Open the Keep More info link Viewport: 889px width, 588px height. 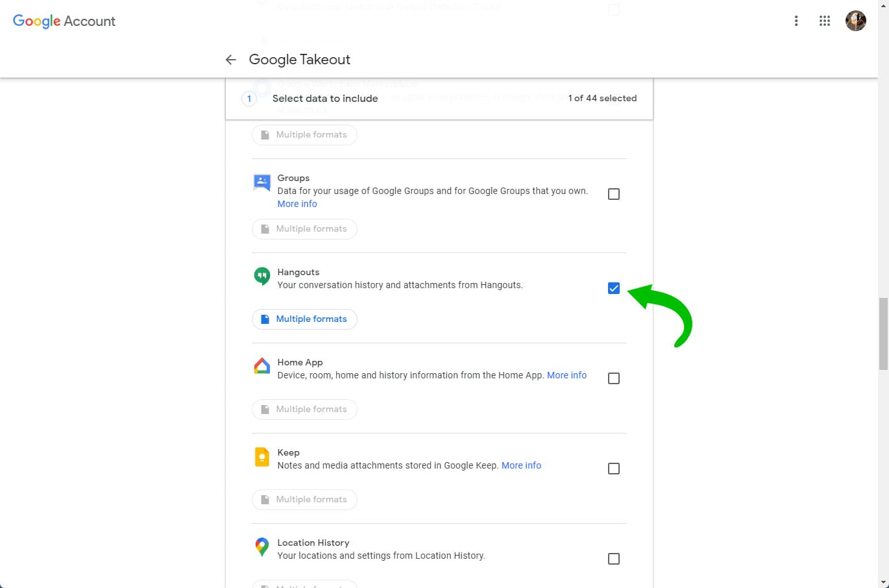521,465
